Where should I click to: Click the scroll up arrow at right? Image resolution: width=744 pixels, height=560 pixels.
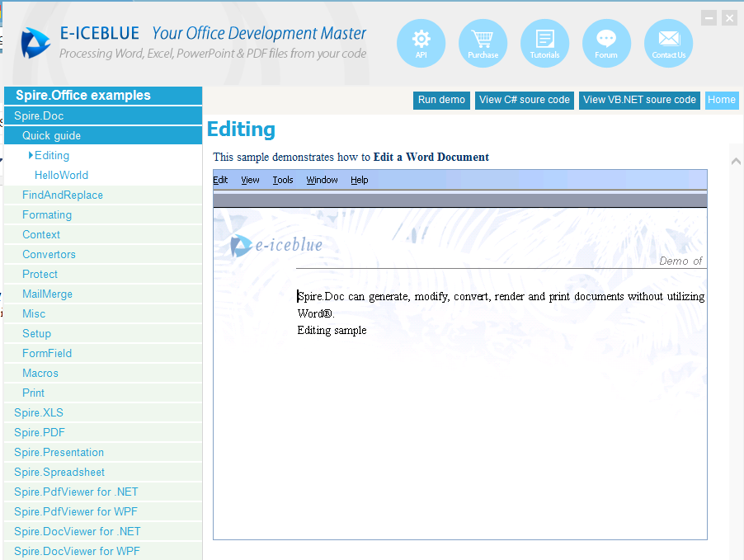point(736,162)
